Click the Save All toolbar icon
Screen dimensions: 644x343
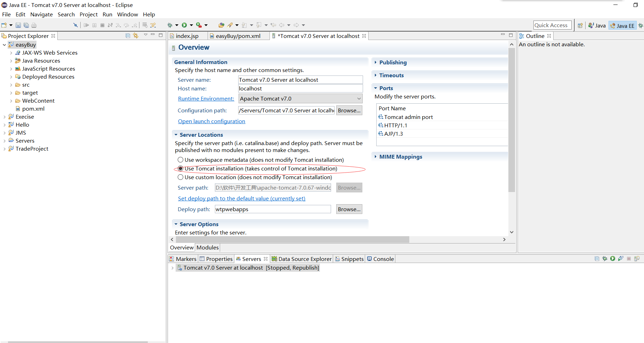[x=26, y=25]
